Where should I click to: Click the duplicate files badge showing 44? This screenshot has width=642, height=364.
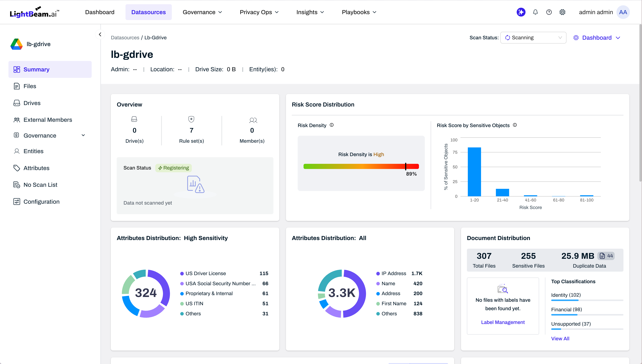606,256
